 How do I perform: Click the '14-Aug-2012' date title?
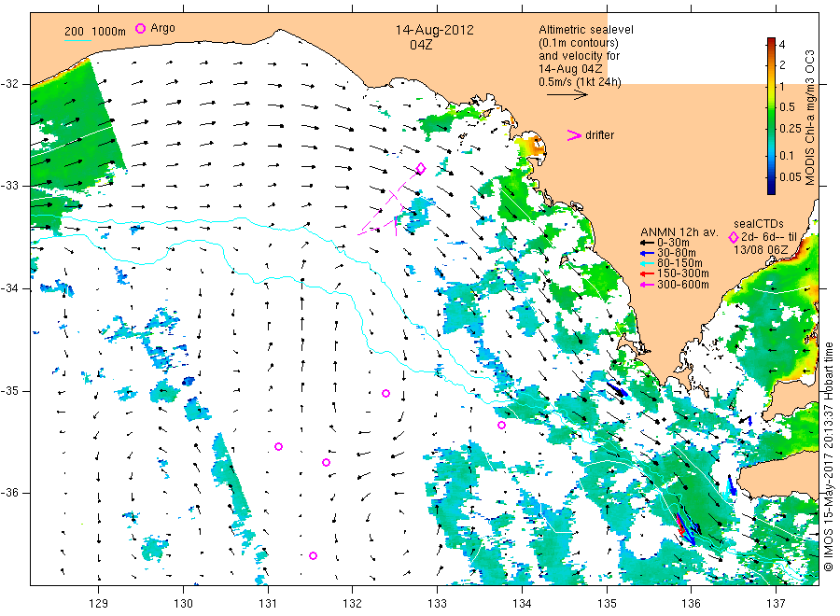pos(434,30)
